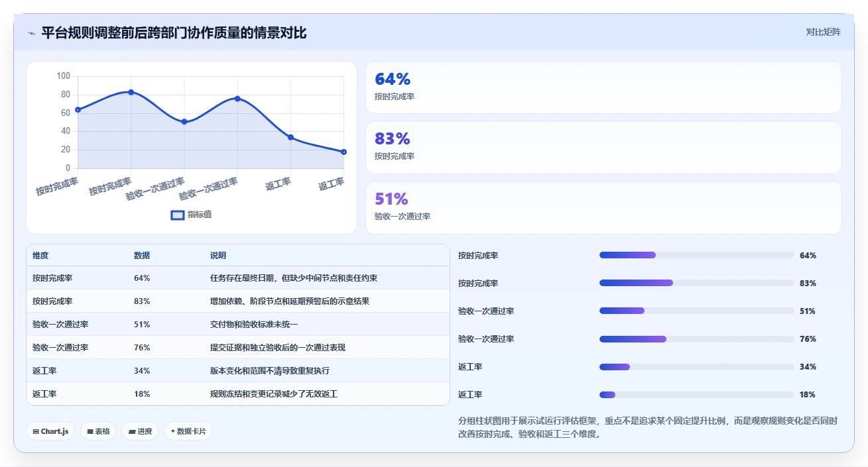Click the progress bar showing 51%
Viewport: 868px width, 467px height.
pyautogui.click(x=696, y=311)
